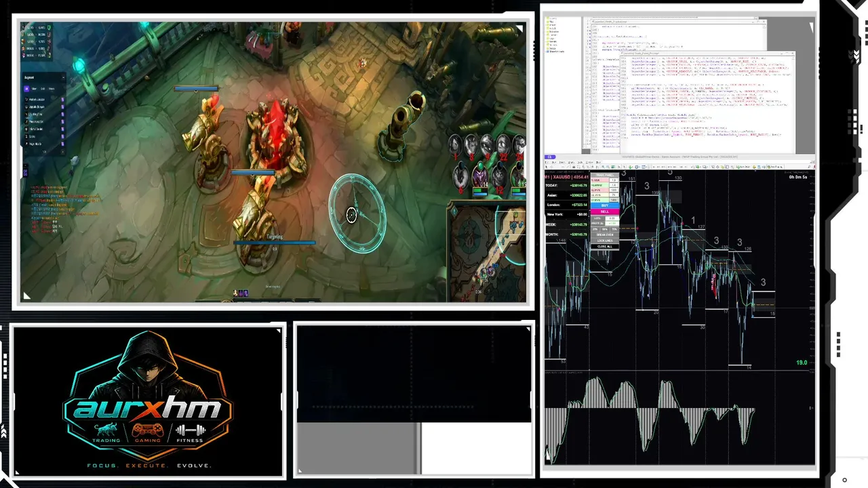Screen dimensions: 868x488
Task: Click the trade panel field showing 1000
Action: tap(614, 190)
